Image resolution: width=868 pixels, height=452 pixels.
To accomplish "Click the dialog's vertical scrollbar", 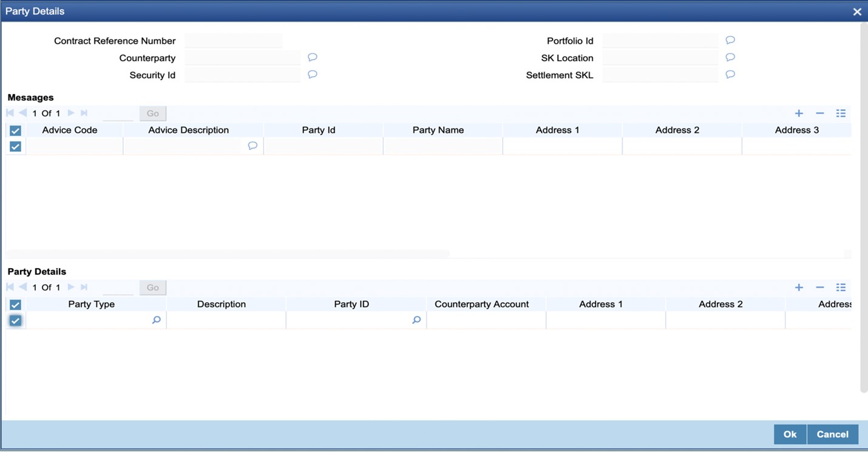I will (x=864, y=207).
